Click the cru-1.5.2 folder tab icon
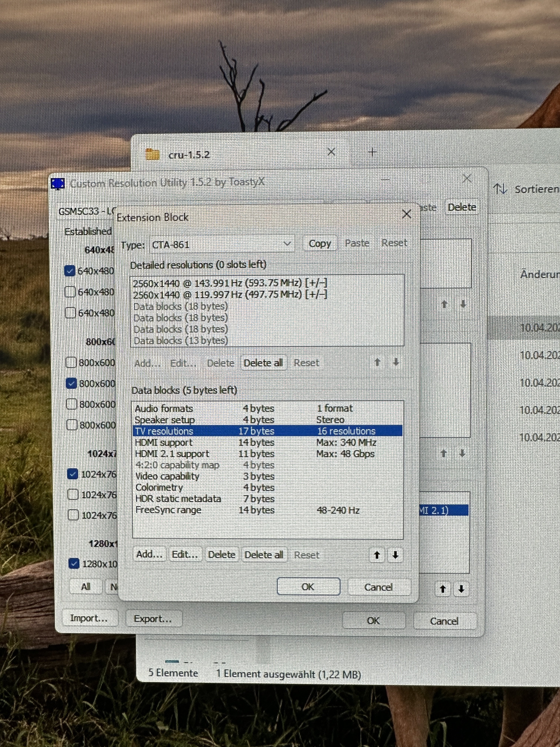This screenshot has height=747, width=560. [x=153, y=154]
